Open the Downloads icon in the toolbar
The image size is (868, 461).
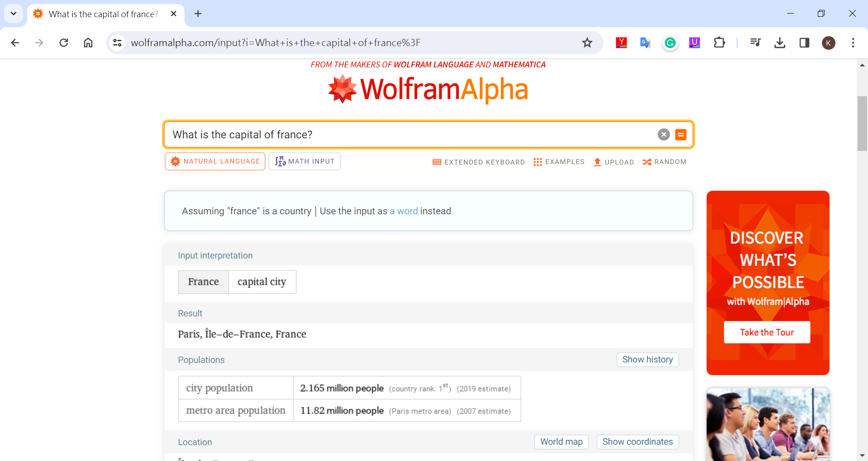click(x=779, y=43)
